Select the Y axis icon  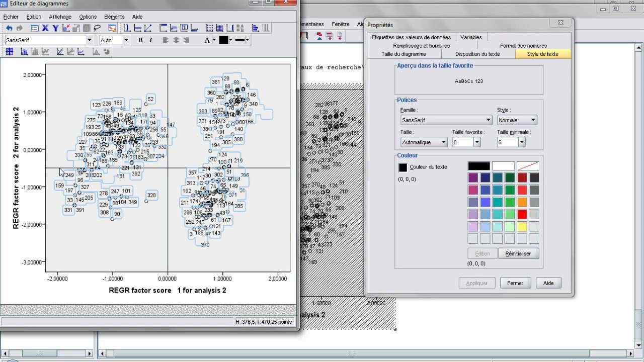coord(55,28)
